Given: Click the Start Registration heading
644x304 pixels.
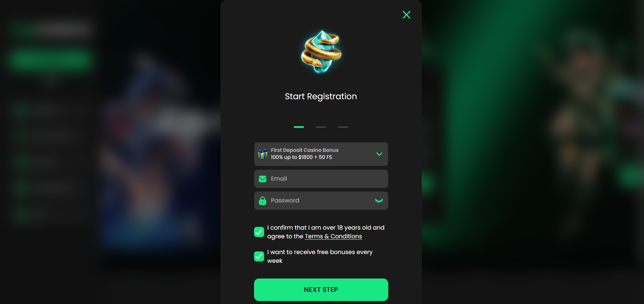Looking at the screenshot, I should tap(321, 97).
